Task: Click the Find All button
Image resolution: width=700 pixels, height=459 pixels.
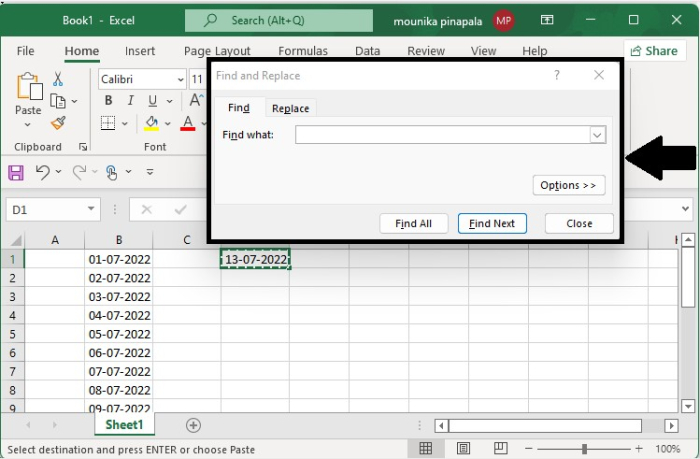Action: tap(413, 223)
